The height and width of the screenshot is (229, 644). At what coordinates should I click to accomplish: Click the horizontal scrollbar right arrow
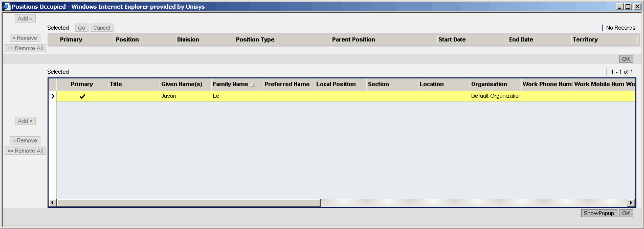coord(631,203)
